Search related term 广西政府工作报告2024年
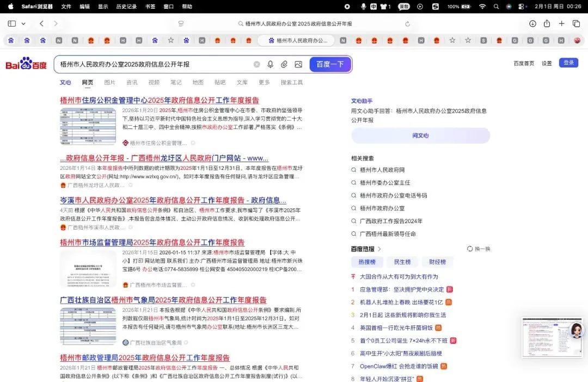 [x=391, y=221]
